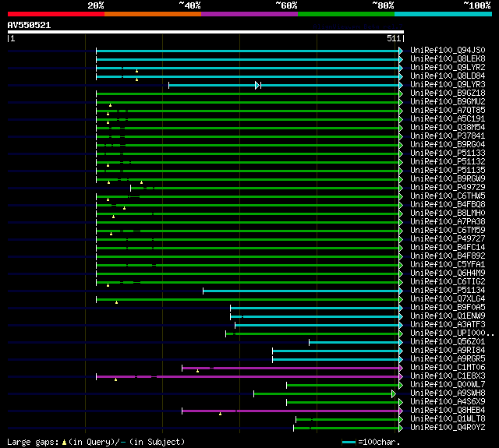Select the UniRef100_C5YFA1 label
499x448 pixels.
pyautogui.click(x=448, y=265)
